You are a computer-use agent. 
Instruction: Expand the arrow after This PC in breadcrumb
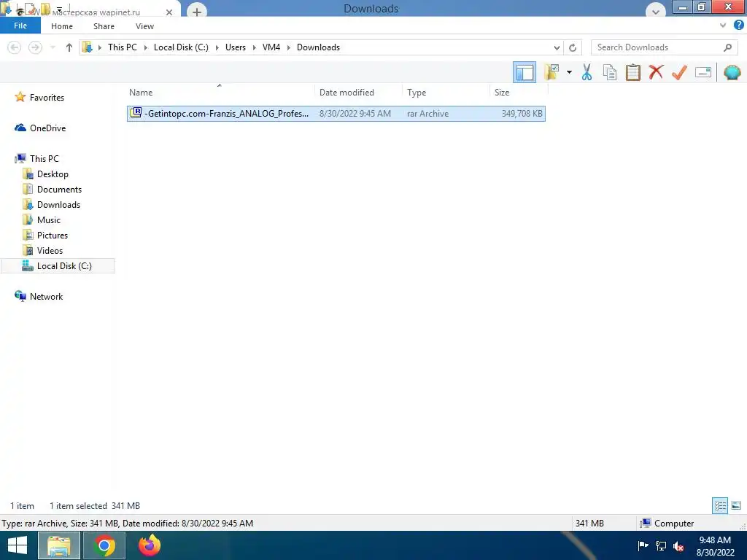145,47
